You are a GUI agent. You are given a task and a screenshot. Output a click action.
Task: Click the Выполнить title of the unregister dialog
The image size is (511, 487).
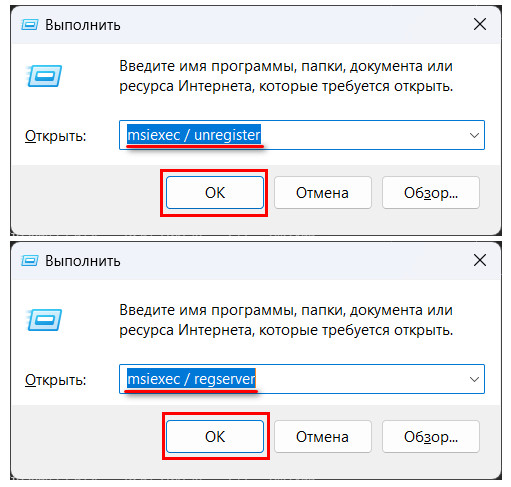pos(83,25)
